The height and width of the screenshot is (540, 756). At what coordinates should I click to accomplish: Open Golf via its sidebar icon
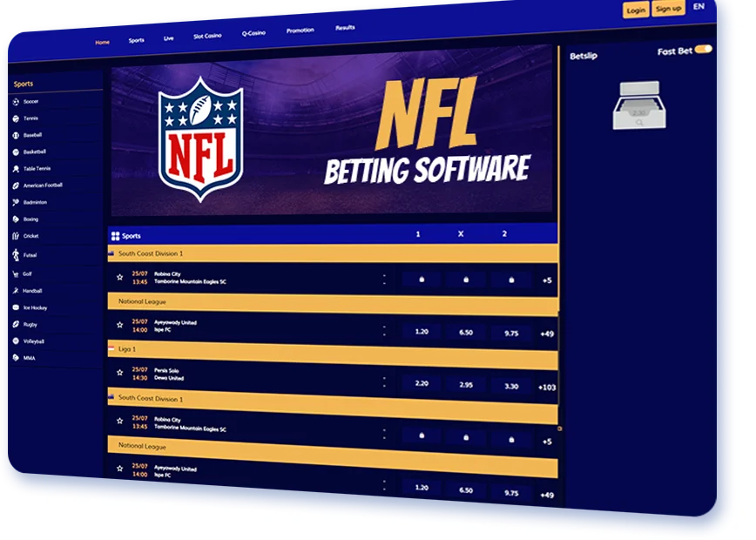[x=16, y=273]
